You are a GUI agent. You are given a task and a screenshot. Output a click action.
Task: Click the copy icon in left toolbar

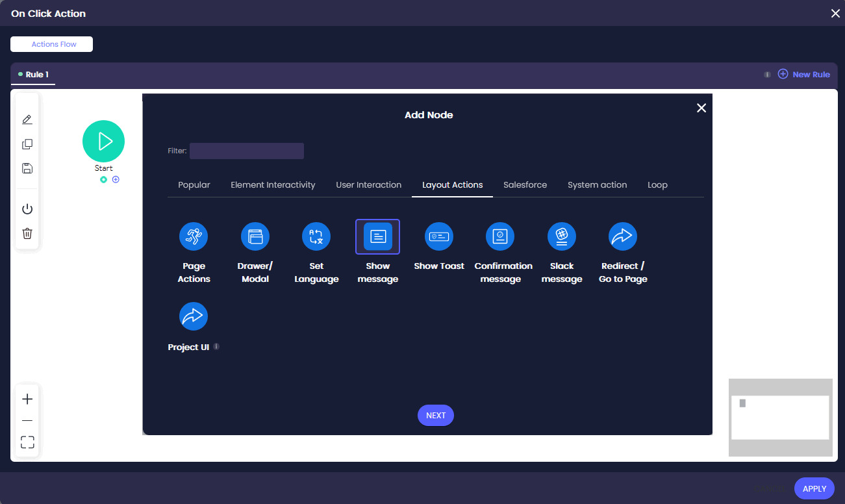(27, 144)
